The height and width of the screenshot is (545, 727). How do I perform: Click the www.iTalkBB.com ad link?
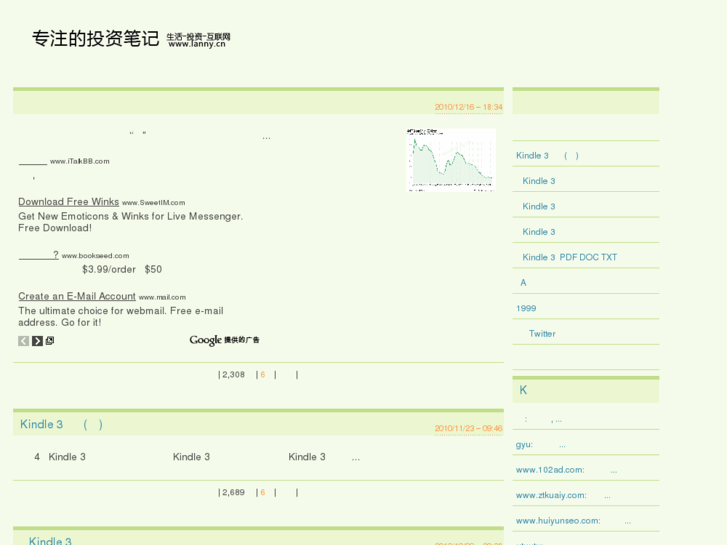pos(80,161)
